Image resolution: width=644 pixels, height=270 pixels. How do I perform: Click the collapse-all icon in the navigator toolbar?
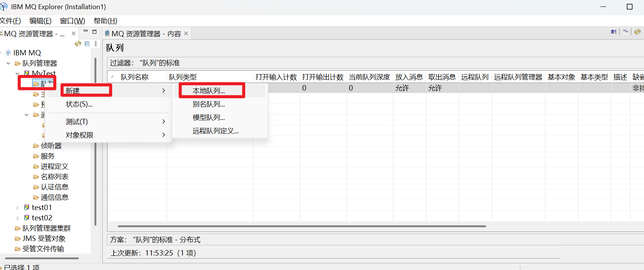(x=87, y=44)
